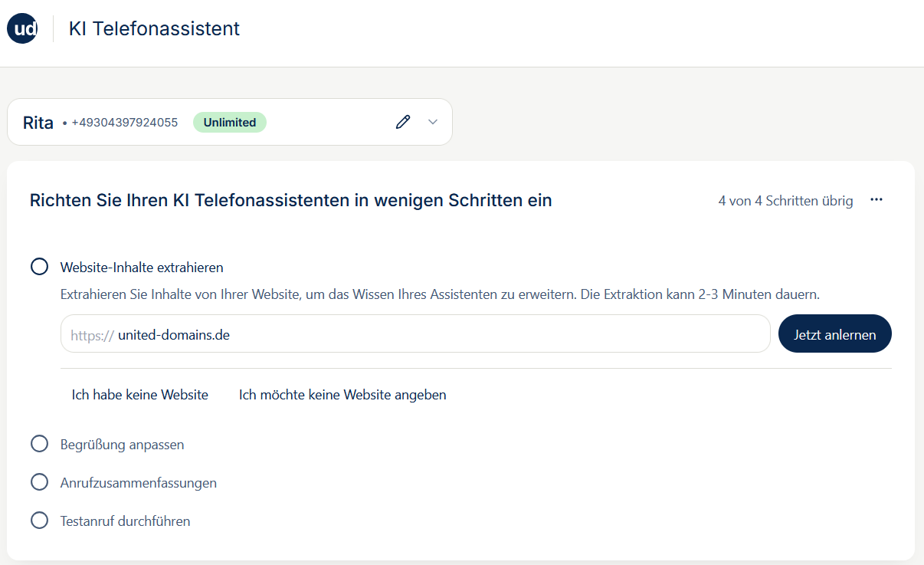Expand the Rita assistant selector chevron
Image resolution: width=924 pixels, height=565 pixels.
pos(433,122)
